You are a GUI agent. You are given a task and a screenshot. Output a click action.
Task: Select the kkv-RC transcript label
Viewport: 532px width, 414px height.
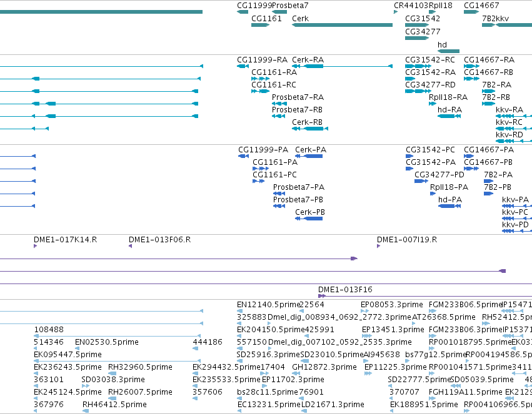tap(509, 122)
